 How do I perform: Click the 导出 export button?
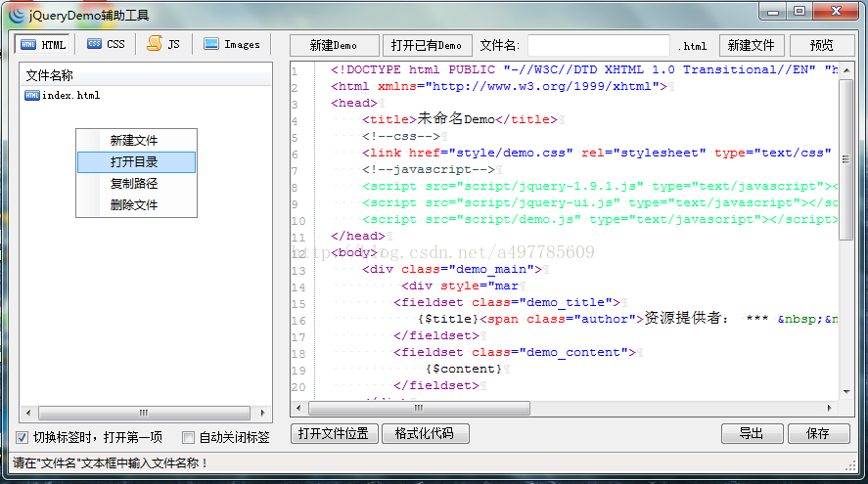[x=752, y=434]
